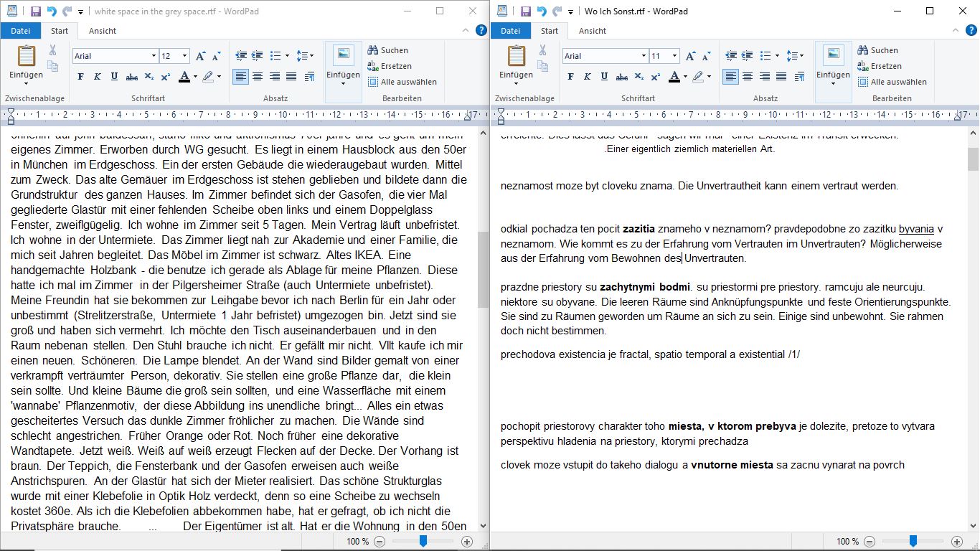Redo action in 'Wo Ich Sonst' window
Viewport: 980px width, 551px height.
coord(557,11)
